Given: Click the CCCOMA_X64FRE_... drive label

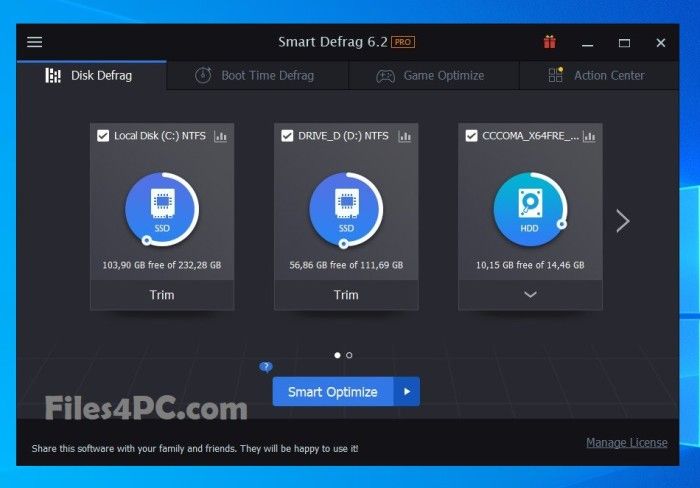Looking at the screenshot, I should tap(530, 136).
